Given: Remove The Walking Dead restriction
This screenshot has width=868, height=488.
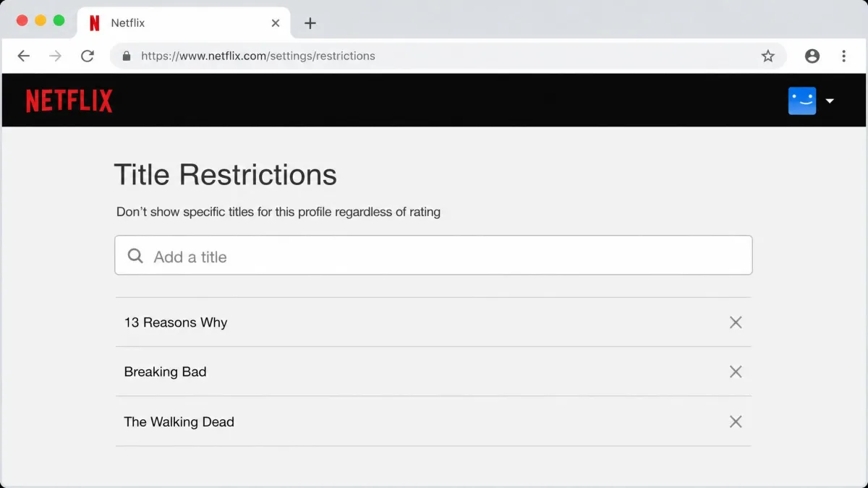Looking at the screenshot, I should (736, 421).
